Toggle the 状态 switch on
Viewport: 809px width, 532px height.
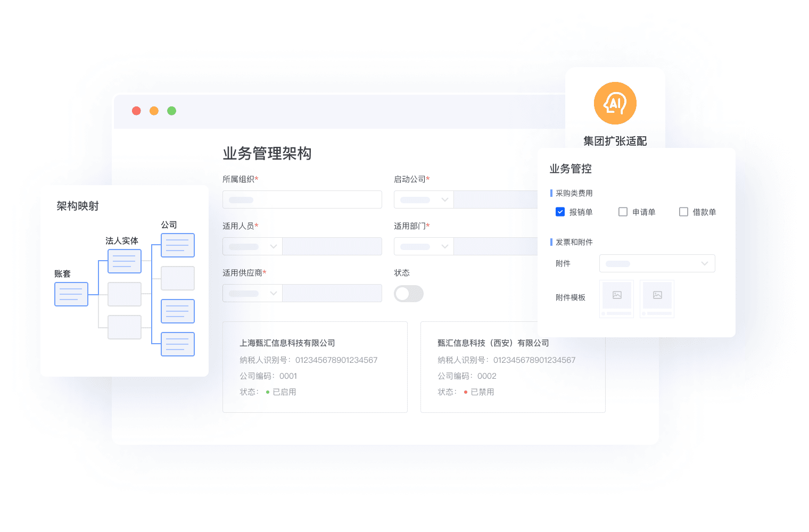coord(408,294)
